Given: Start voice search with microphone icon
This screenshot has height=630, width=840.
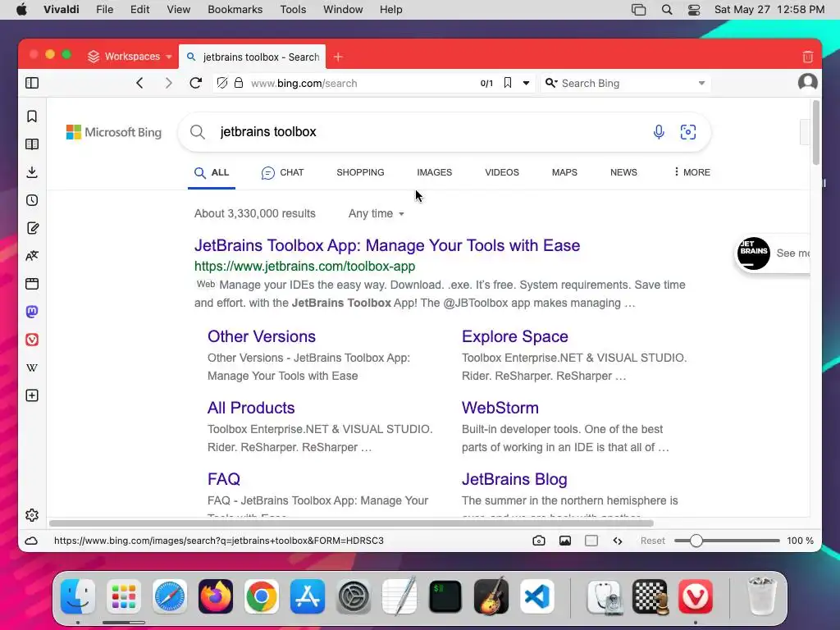Looking at the screenshot, I should [x=659, y=132].
